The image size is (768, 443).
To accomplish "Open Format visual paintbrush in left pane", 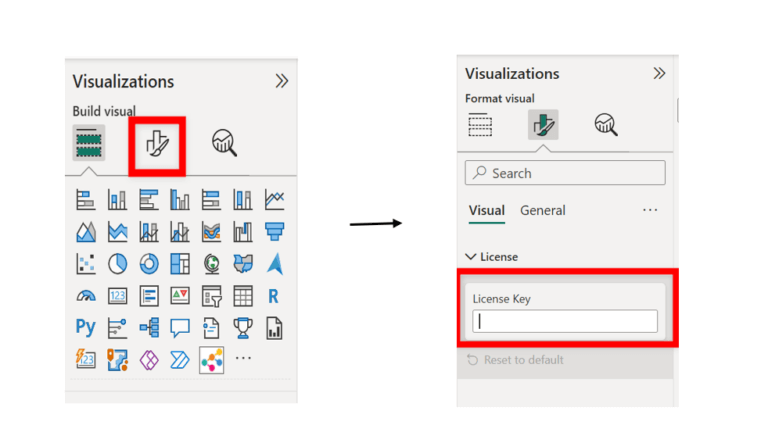I will 157,145.
